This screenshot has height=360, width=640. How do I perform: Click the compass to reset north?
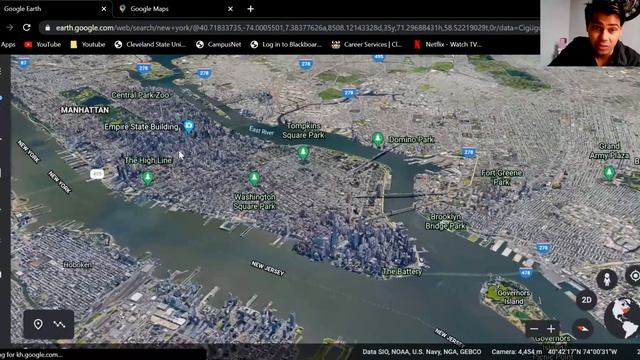coord(582,329)
